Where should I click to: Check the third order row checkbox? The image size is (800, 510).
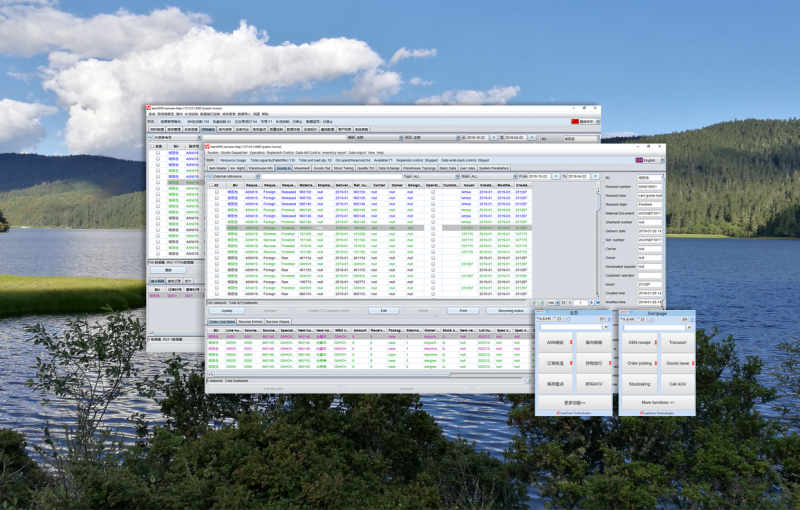tap(217, 204)
